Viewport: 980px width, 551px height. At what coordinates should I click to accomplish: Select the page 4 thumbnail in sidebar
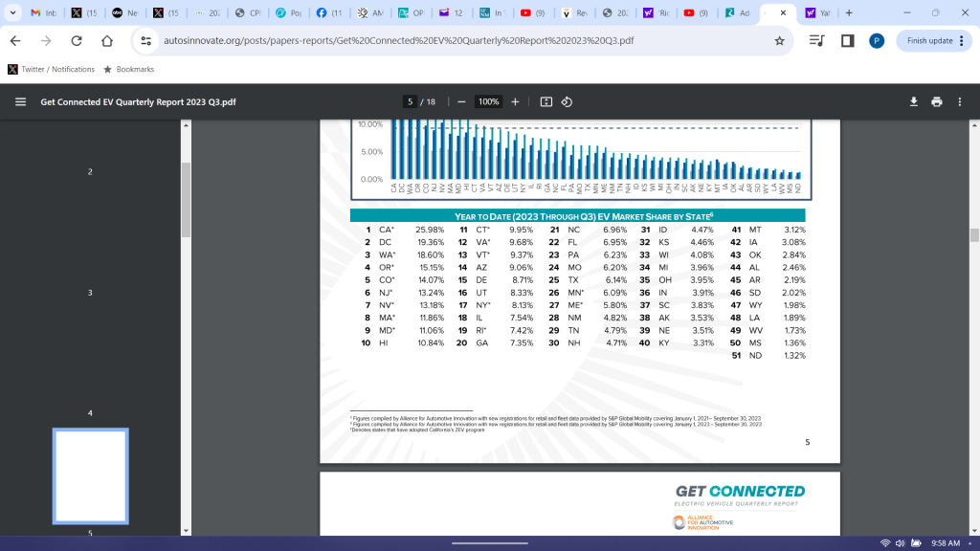point(90,475)
